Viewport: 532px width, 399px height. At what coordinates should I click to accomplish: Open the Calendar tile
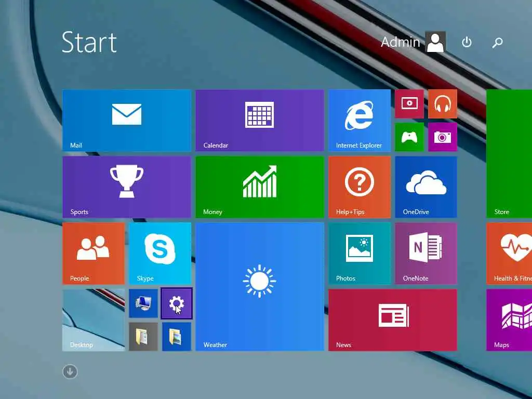click(x=260, y=121)
